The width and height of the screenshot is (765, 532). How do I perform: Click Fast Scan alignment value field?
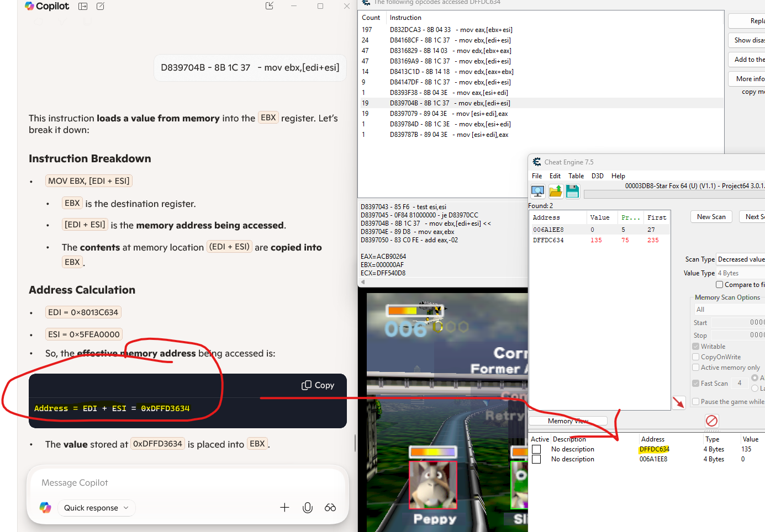pyautogui.click(x=740, y=383)
